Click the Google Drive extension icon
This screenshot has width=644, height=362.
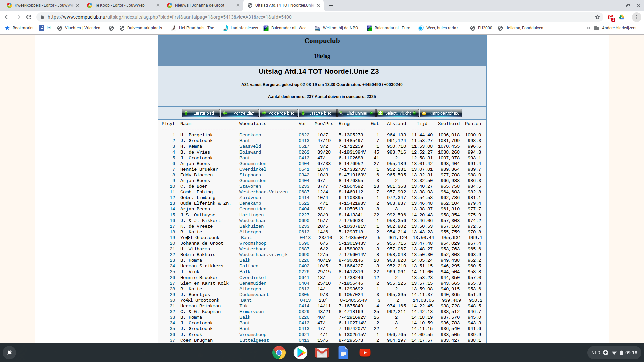pyautogui.click(x=622, y=17)
